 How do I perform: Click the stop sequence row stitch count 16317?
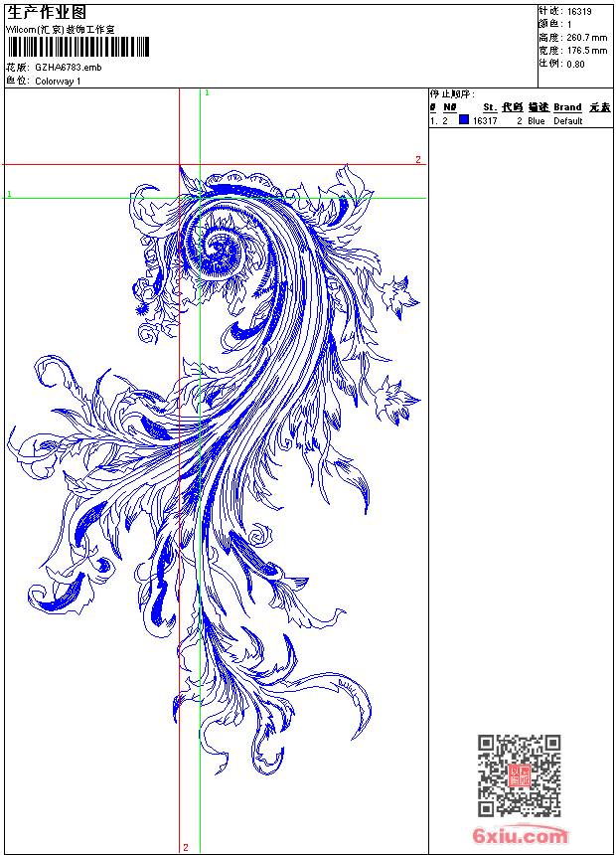tap(485, 121)
